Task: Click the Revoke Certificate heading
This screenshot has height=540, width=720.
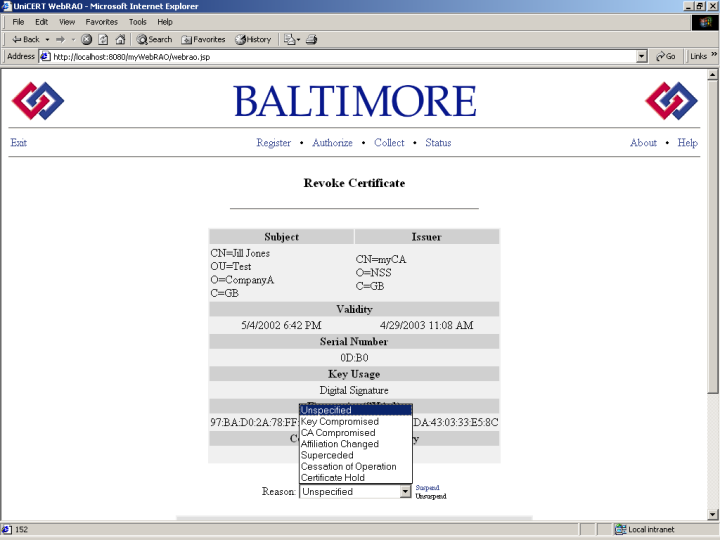Action: pyautogui.click(x=354, y=183)
